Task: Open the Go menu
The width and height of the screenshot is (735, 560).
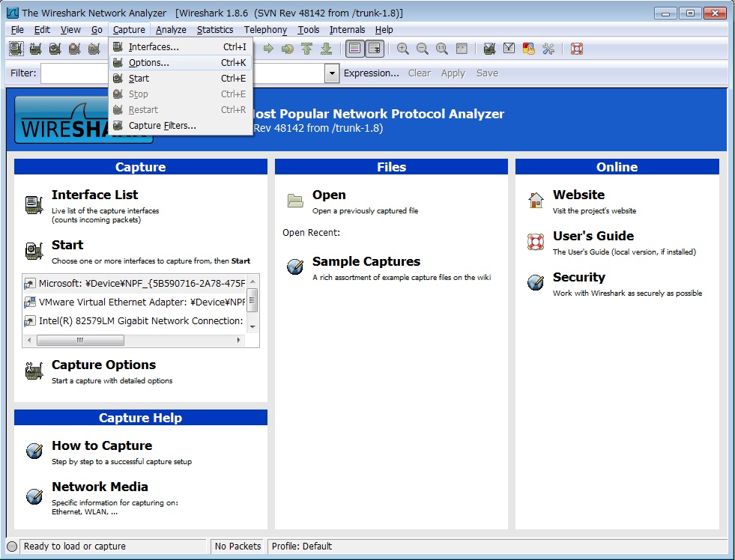Action: pyautogui.click(x=97, y=29)
